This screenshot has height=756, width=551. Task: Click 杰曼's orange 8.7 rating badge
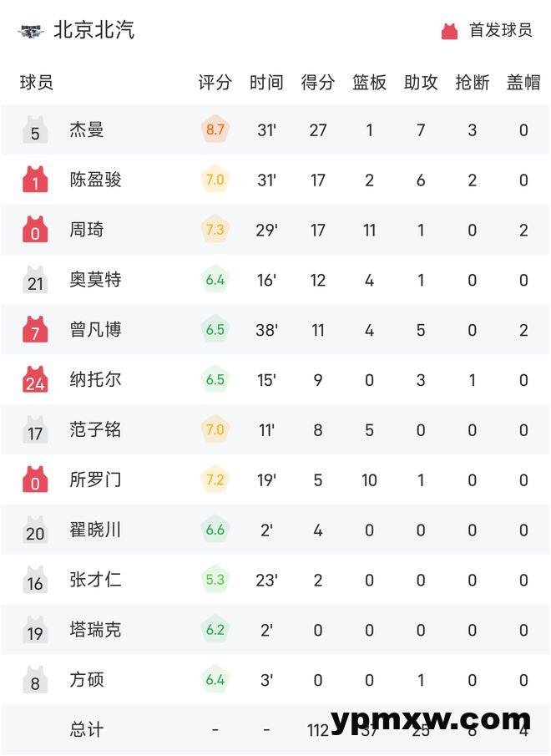215,130
